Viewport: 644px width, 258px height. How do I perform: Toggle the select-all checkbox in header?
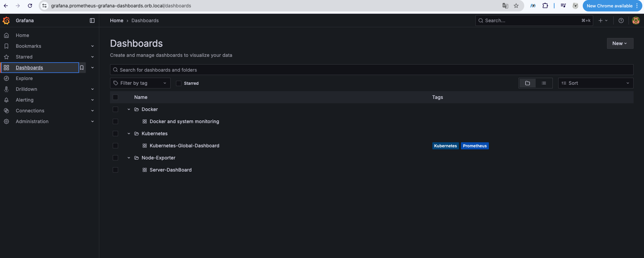(x=115, y=97)
